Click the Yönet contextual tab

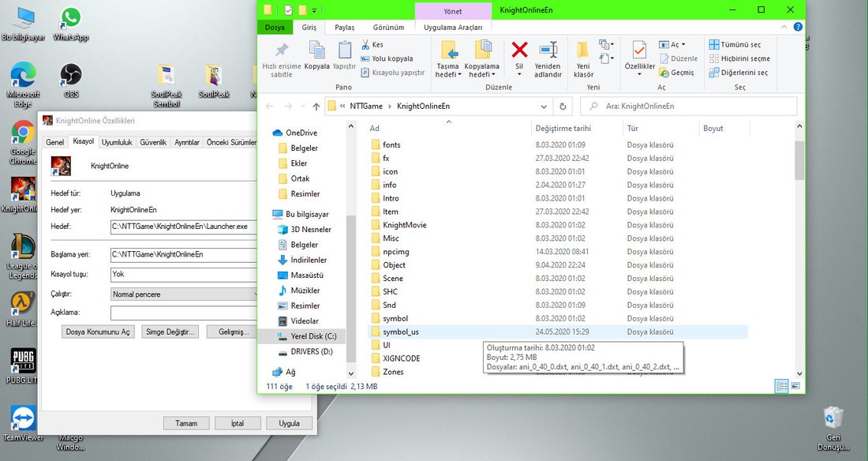click(453, 11)
